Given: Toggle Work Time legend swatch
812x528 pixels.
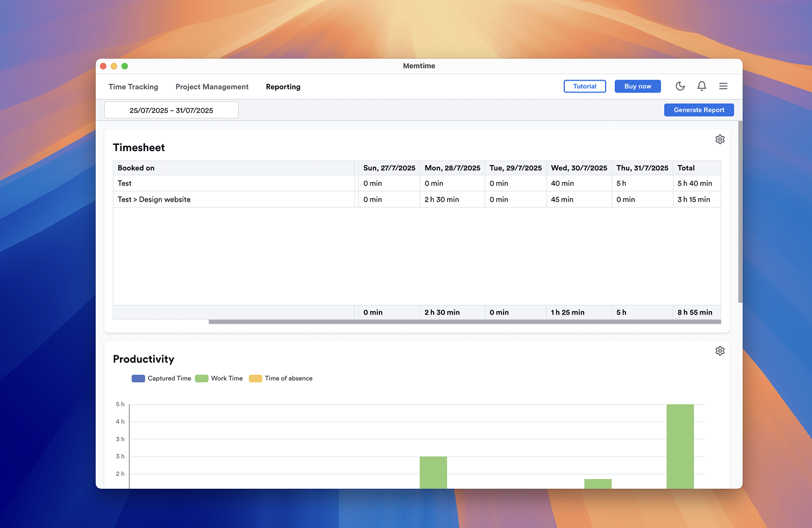Looking at the screenshot, I should click(x=202, y=379).
